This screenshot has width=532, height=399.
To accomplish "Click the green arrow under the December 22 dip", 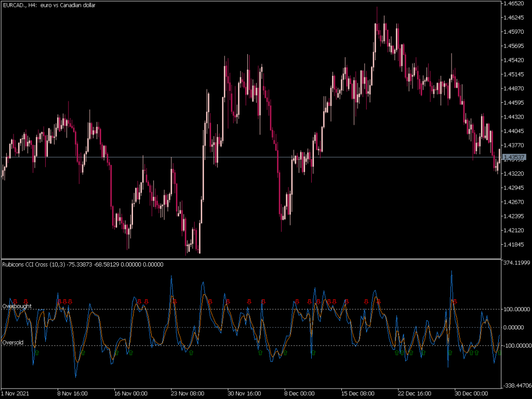I will [410, 353].
